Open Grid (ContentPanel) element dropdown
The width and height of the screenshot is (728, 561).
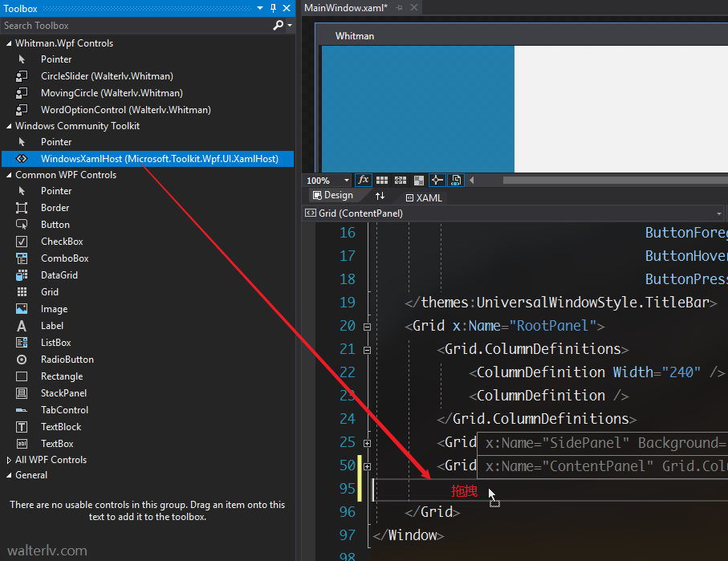point(718,213)
